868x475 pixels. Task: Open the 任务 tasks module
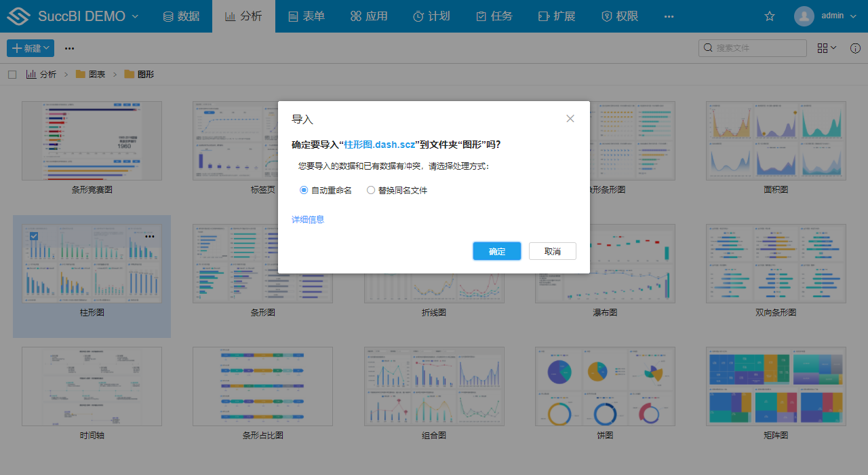pyautogui.click(x=494, y=16)
